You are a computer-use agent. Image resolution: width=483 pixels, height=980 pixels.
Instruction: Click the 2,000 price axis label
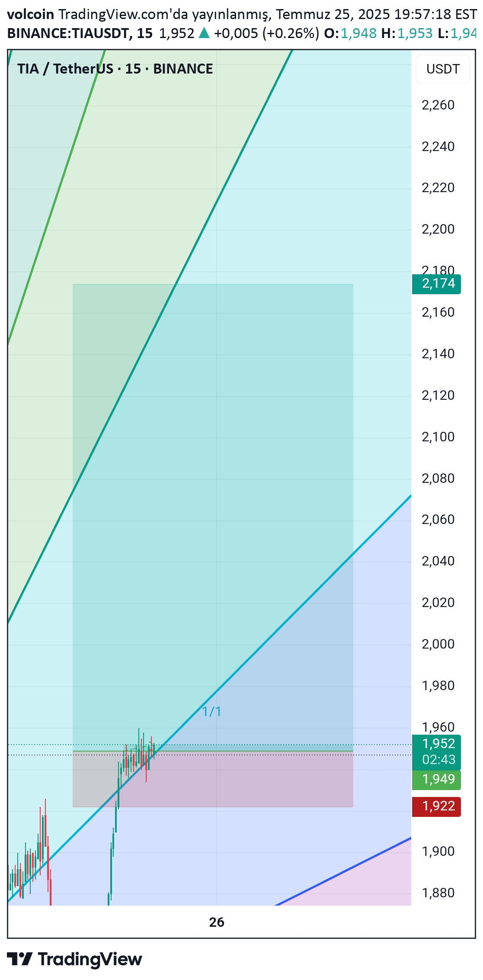click(x=438, y=644)
